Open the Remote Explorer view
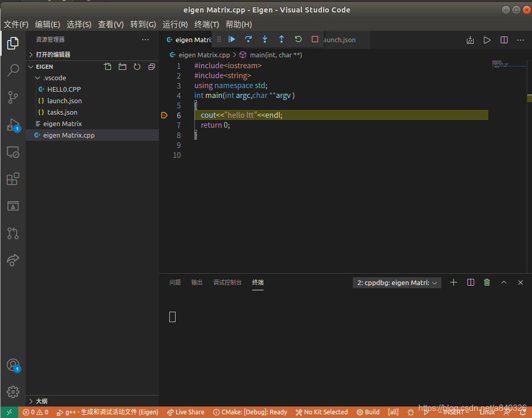The image size is (532, 418). click(13, 152)
